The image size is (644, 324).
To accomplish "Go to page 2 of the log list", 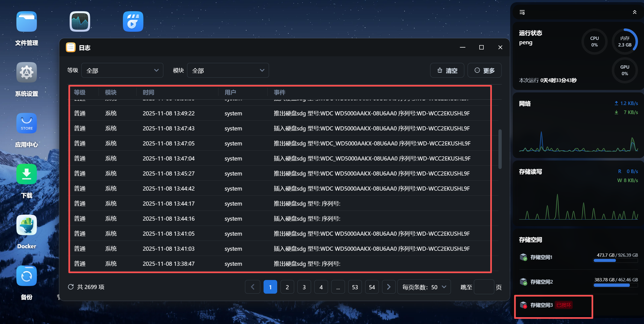I will click(x=287, y=287).
